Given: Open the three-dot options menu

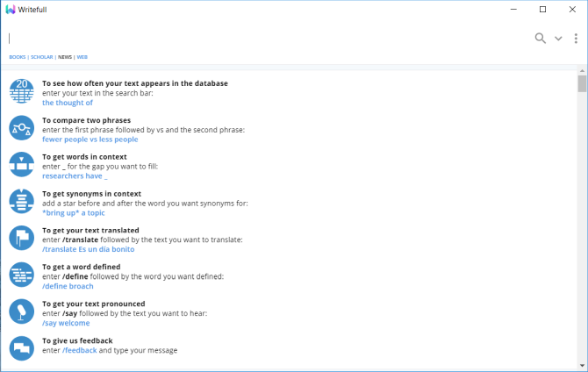Looking at the screenshot, I should click(x=576, y=38).
